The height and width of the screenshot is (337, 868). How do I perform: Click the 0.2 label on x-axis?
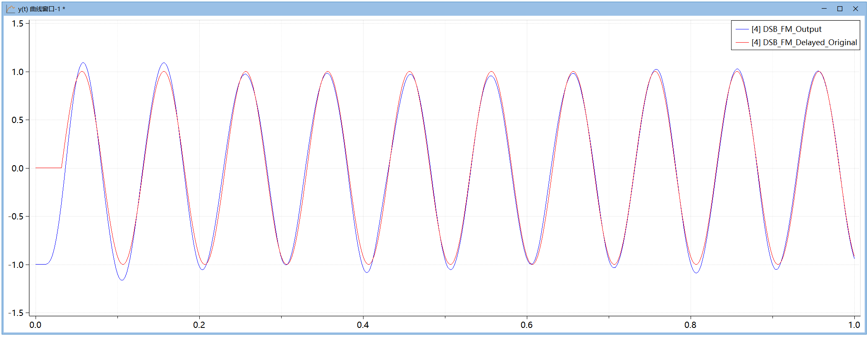click(199, 325)
